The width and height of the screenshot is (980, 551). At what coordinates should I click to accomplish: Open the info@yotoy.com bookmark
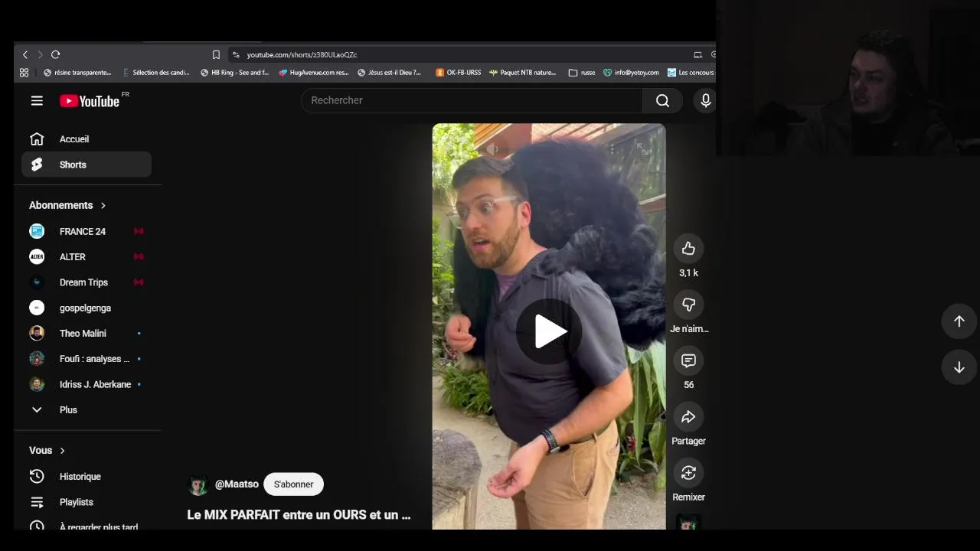click(631, 73)
